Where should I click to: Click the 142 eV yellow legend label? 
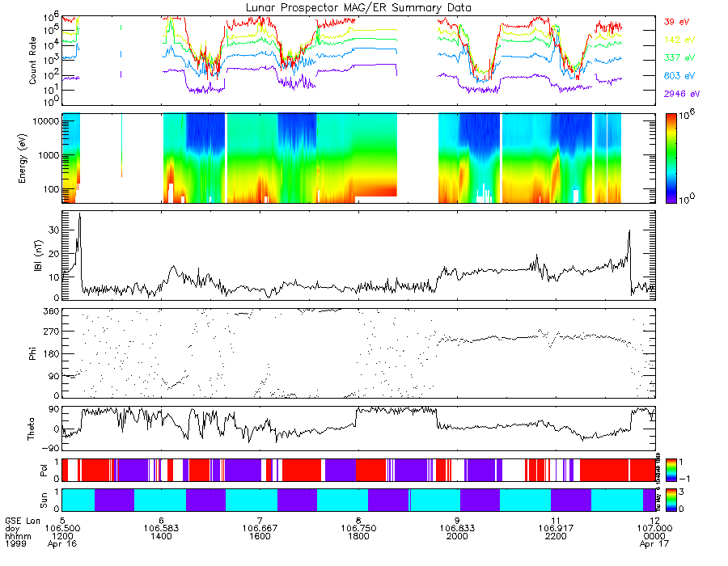[x=679, y=40]
